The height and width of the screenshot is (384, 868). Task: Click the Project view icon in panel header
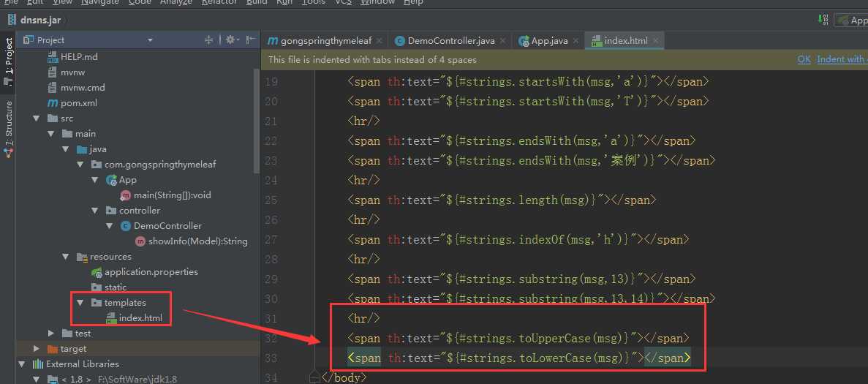[28, 39]
